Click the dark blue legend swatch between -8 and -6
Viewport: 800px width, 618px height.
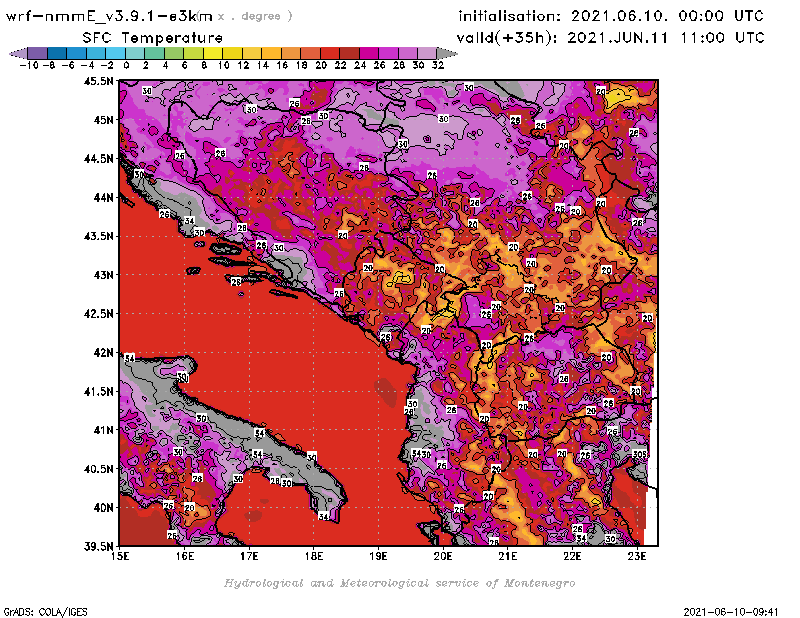[57, 53]
